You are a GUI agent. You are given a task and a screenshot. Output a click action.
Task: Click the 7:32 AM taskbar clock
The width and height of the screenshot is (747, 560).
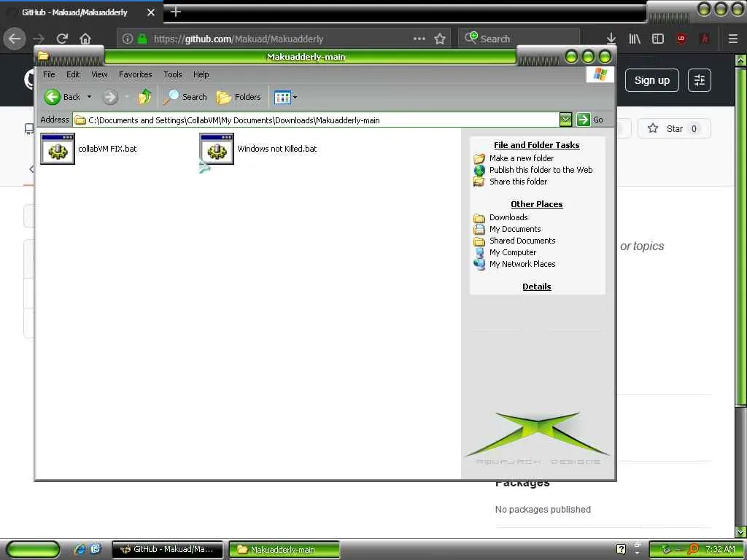pyautogui.click(x=720, y=549)
